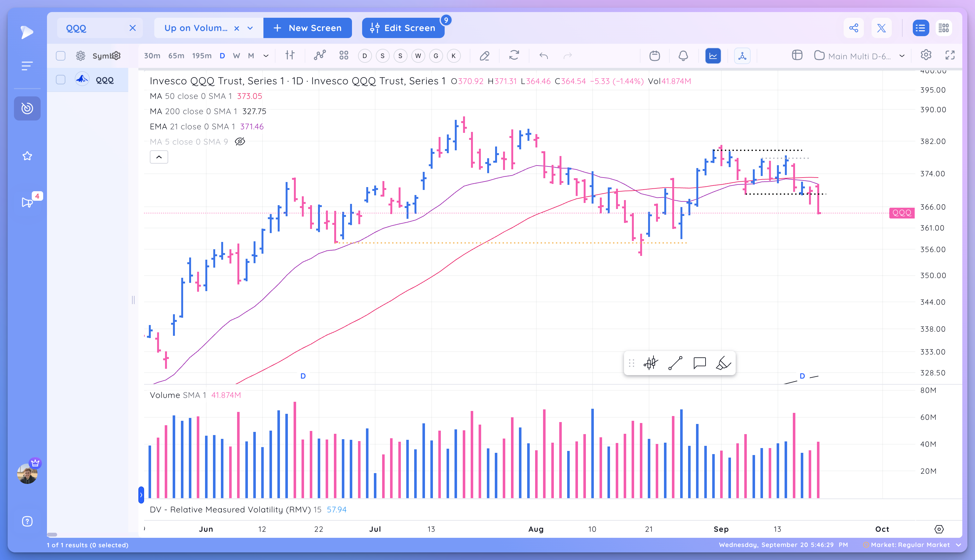
Task: Open the alerts bell icon
Action: (x=683, y=56)
